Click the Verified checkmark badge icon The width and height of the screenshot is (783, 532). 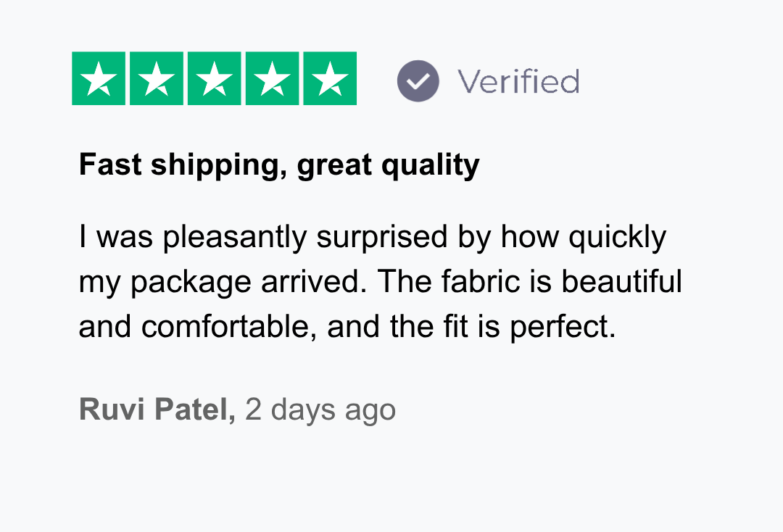coord(418,80)
